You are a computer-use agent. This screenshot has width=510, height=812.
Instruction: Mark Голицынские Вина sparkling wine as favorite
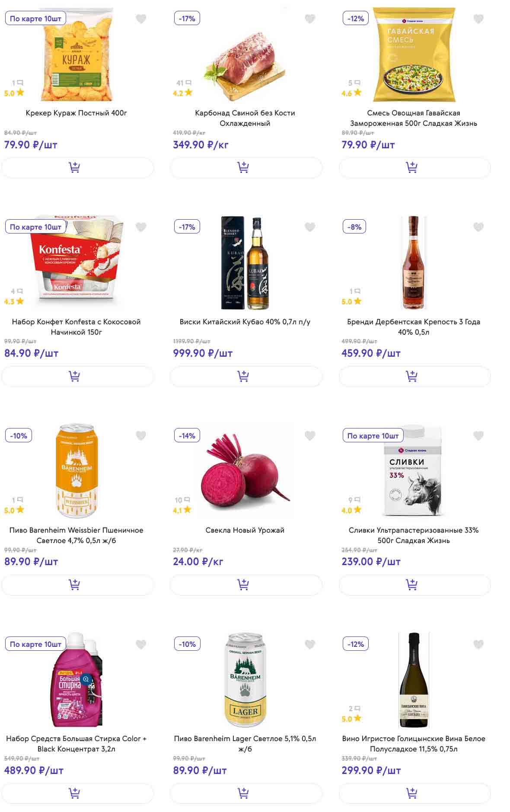(x=478, y=645)
